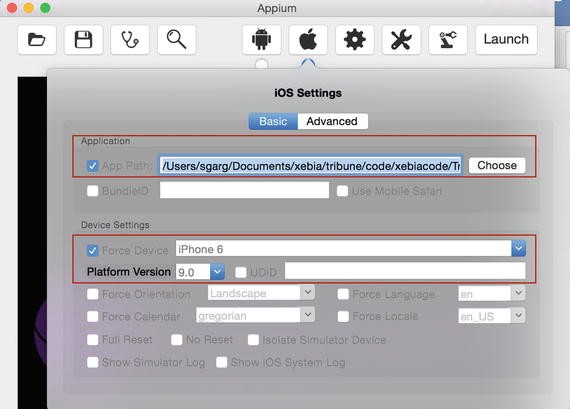Screen dimensions: 570x409
Task: Enable Show Simulator Log checkbox
Action: 92,362
